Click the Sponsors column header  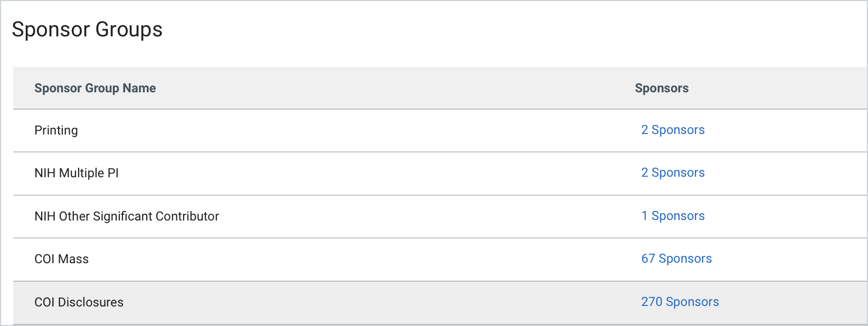click(662, 88)
